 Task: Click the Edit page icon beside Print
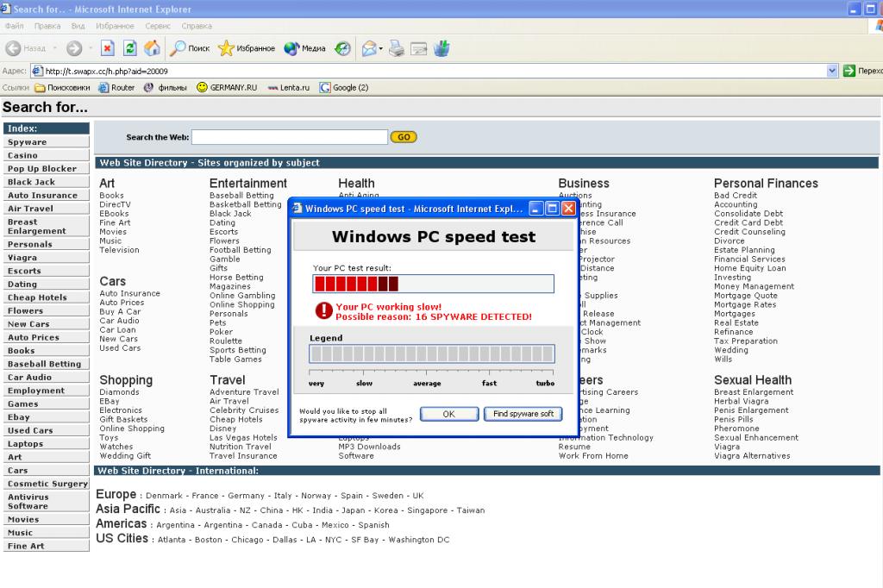[x=418, y=48]
